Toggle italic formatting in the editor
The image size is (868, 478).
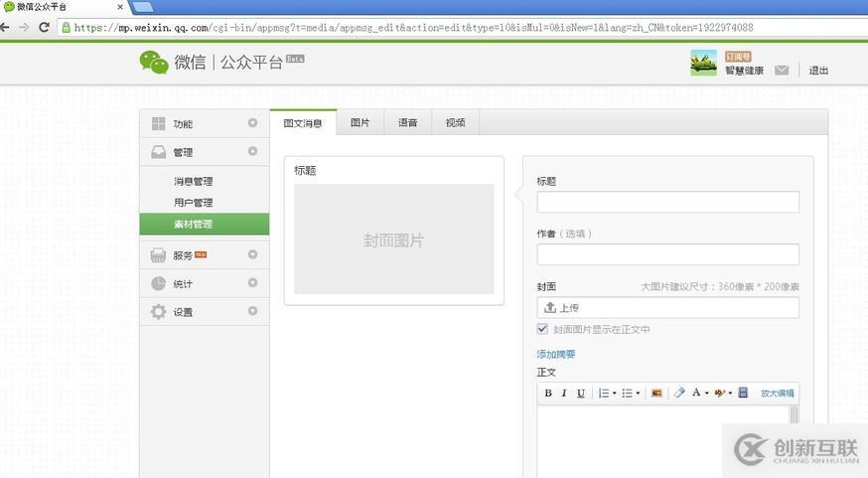pyautogui.click(x=564, y=394)
